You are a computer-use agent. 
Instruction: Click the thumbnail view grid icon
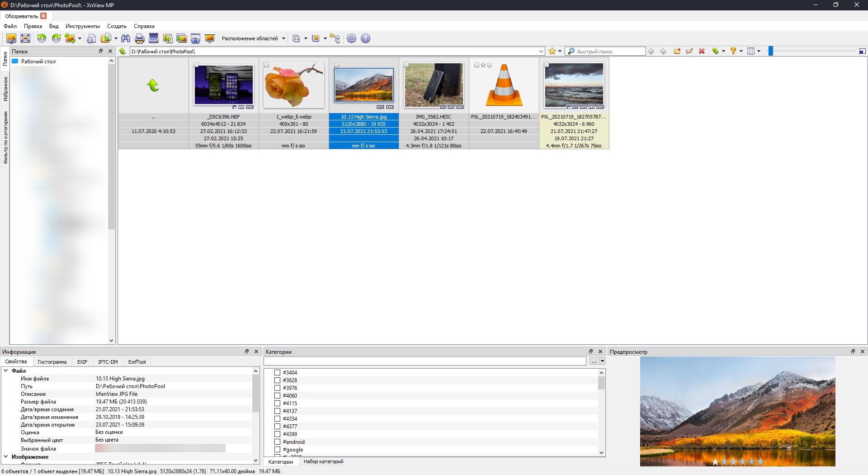point(751,51)
